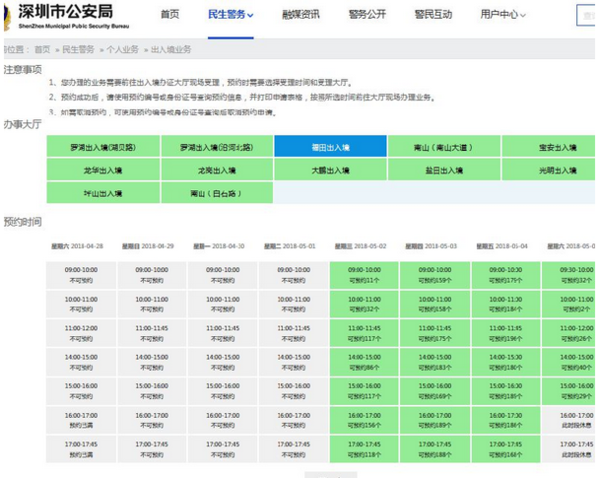
Task: Go to 出入境业务 in the breadcrumb
Action: click(x=171, y=49)
